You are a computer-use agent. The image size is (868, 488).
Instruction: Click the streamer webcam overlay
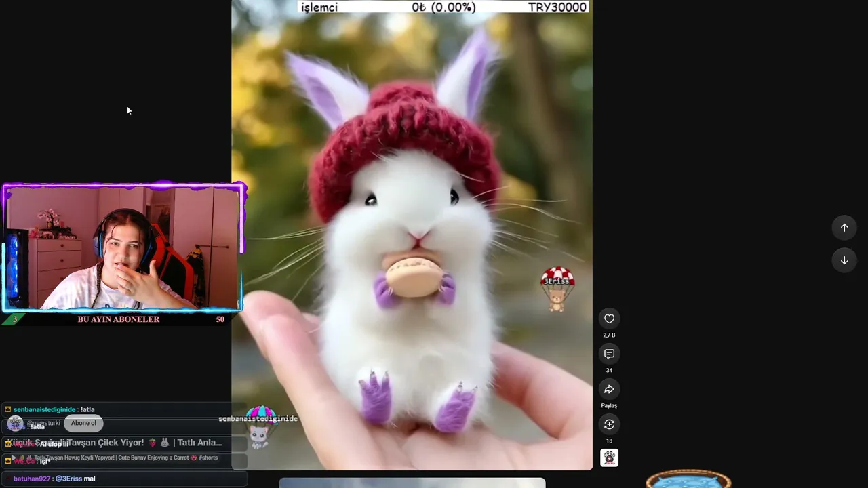click(122, 248)
